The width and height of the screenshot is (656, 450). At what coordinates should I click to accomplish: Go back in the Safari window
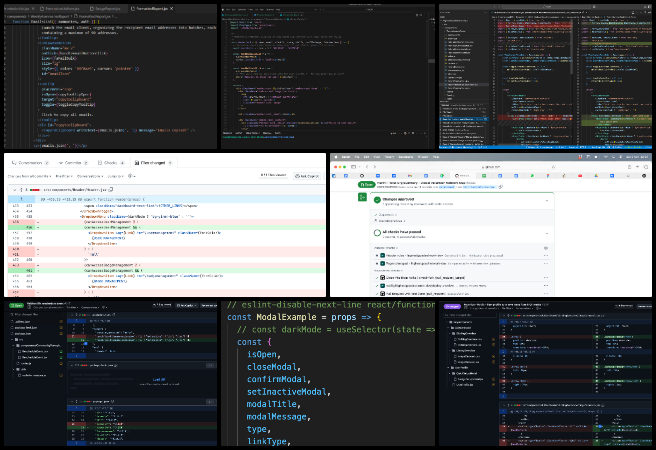point(366,166)
